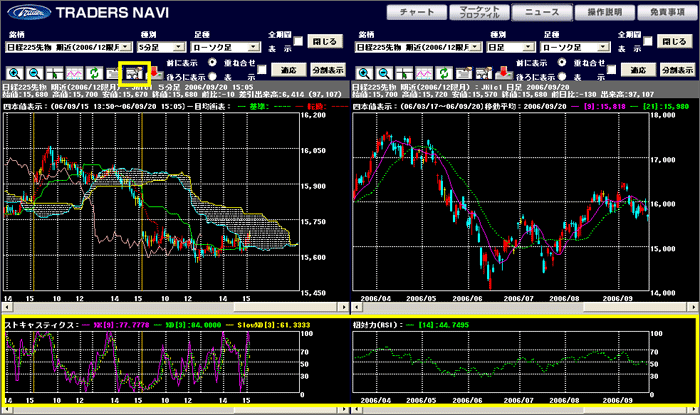Image resolution: width=700 pixels, height=415 pixels.
Task: Open chart settings folder icon in 5分足 panel
Action: coord(113,73)
